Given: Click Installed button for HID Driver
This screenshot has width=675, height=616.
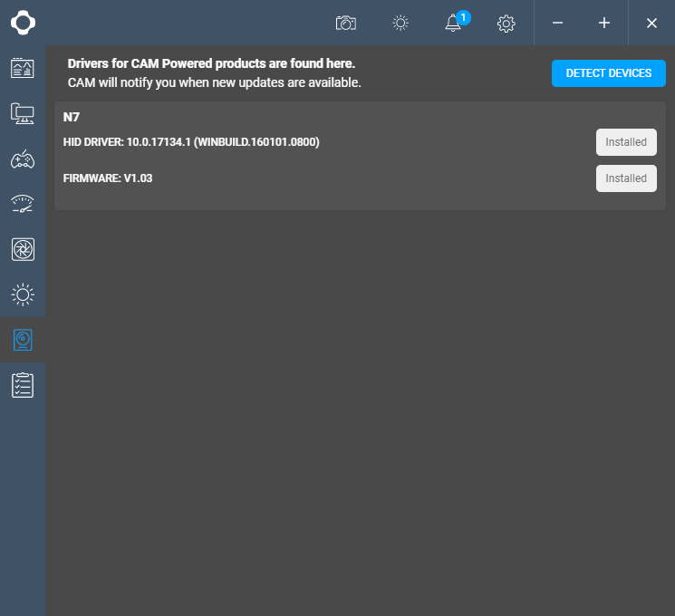Looking at the screenshot, I should point(626,142).
